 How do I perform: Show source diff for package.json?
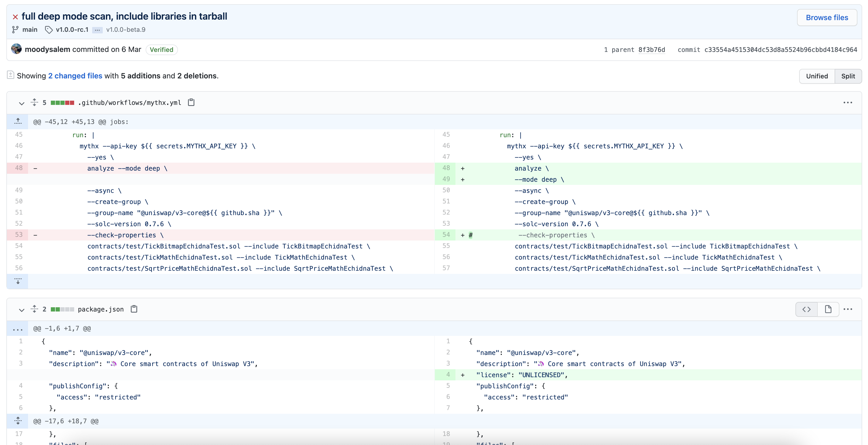(x=806, y=309)
